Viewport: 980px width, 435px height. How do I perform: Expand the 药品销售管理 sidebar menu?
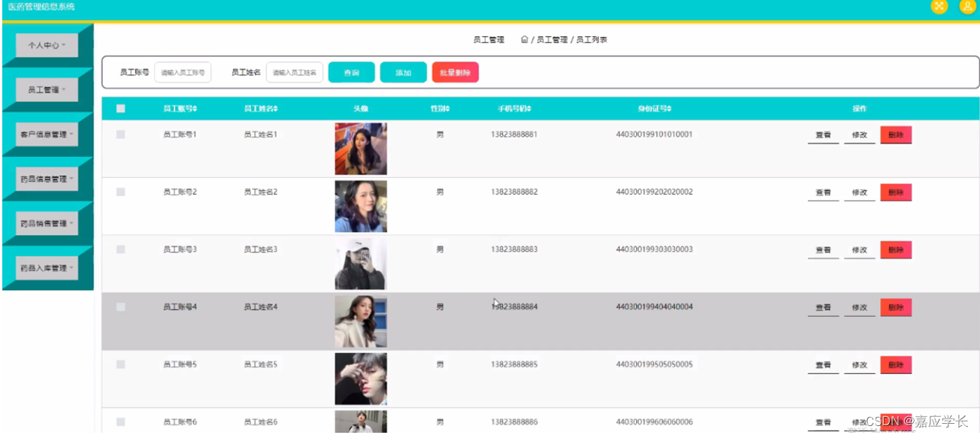point(47,223)
